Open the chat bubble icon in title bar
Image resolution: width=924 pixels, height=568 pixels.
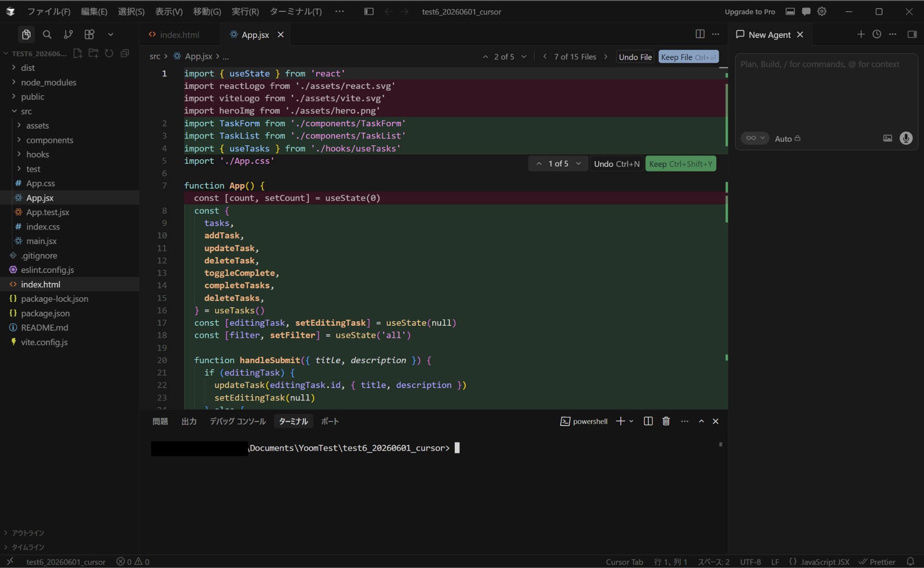806,12
